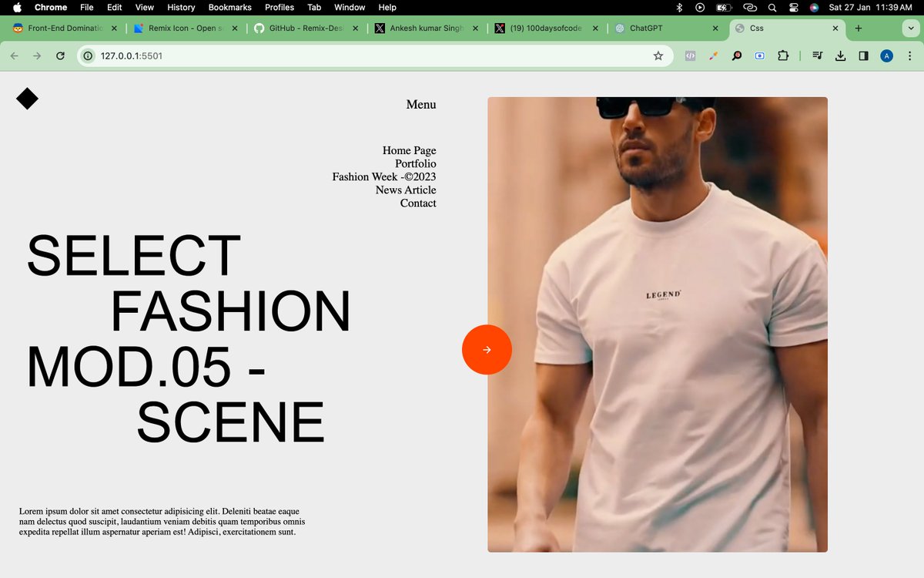Open the Tab menu in menu bar
The height and width of the screenshot is (578, 924).
coord(314,7)
